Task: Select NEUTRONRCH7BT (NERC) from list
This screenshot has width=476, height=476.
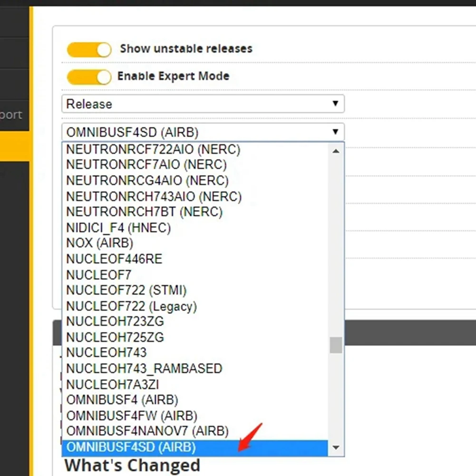Action: [x=194, y=212]
